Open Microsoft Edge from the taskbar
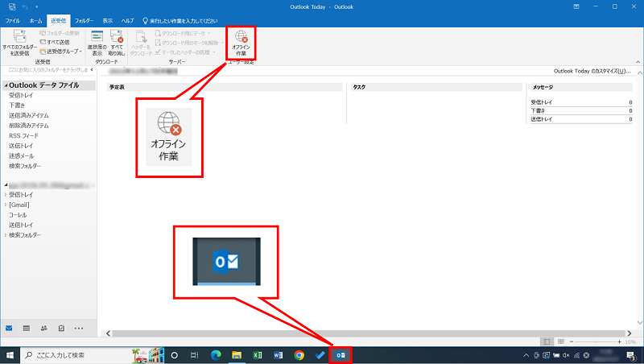The height and width of the screenshot is (364, 644). point(216,355)
